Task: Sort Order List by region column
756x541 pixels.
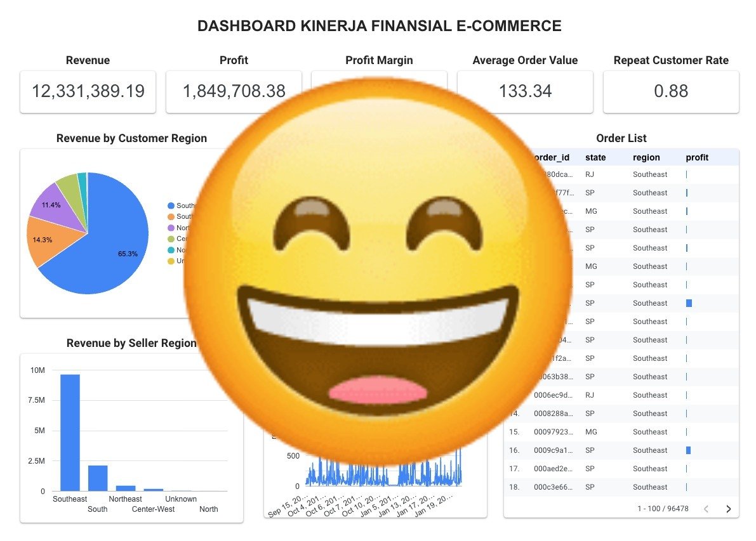Action: 646,157
